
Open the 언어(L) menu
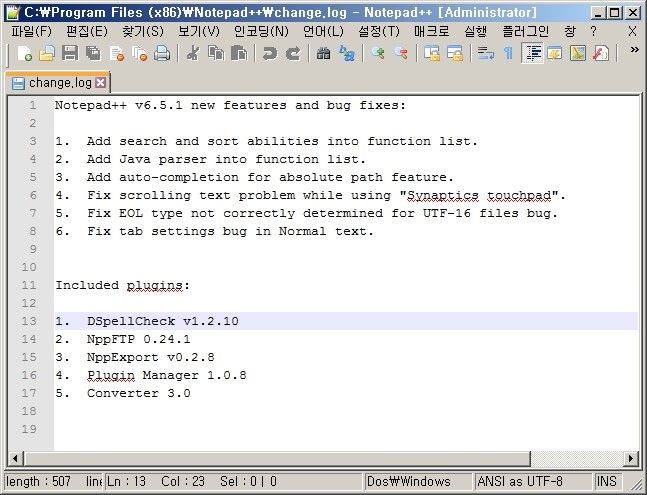click(x=323, y=31)
